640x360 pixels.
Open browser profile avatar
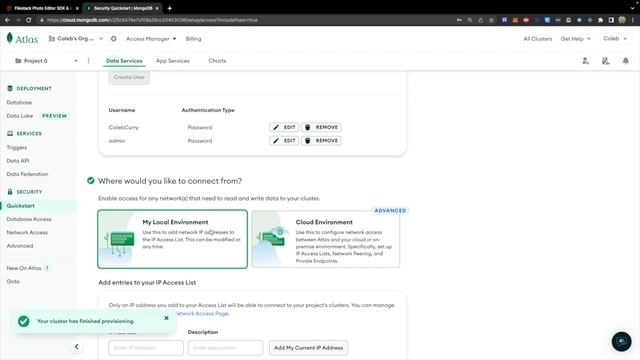(622, 20)
